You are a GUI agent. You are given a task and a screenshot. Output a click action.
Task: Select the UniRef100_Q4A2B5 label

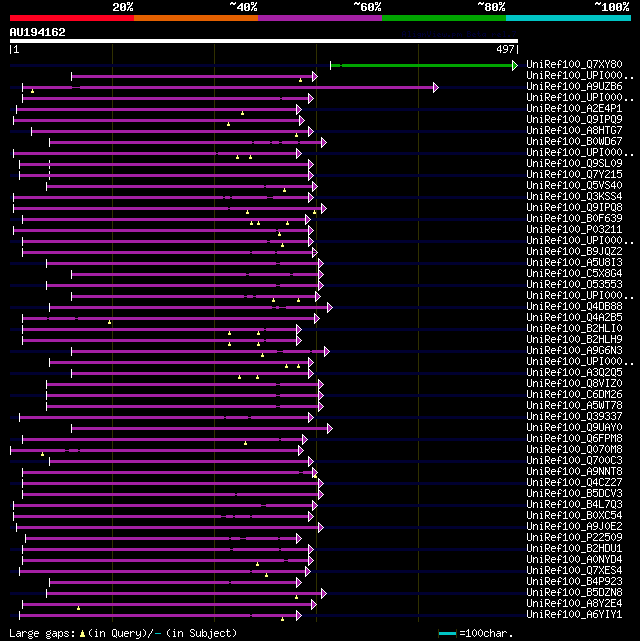tap(574, 318)
